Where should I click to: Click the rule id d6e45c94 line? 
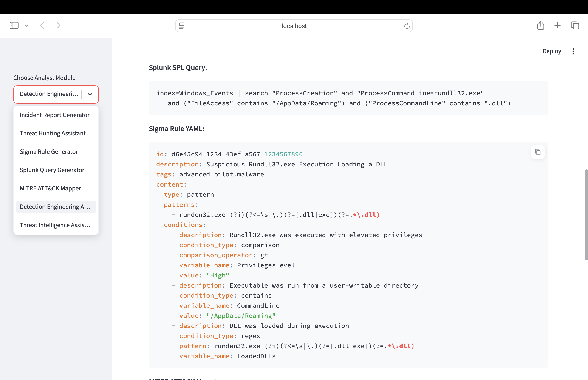[229, 154]
